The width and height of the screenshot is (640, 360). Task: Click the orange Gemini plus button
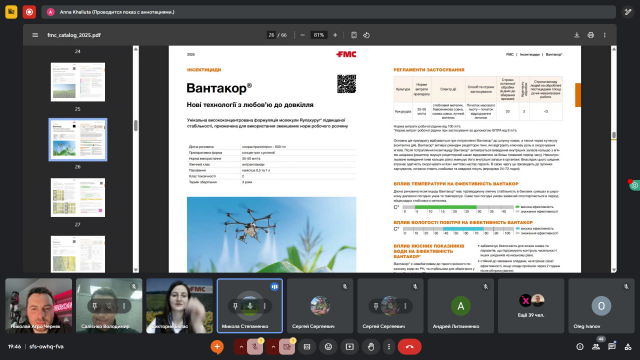click(217, 347)
